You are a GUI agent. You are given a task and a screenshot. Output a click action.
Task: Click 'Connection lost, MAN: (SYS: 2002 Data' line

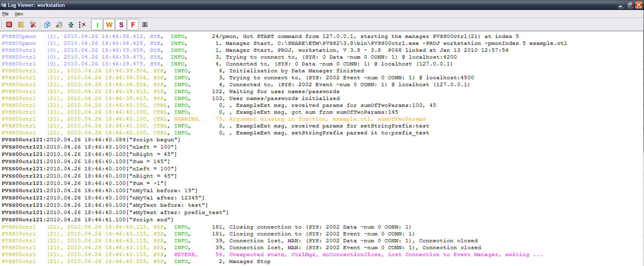[x=240, y=241]
